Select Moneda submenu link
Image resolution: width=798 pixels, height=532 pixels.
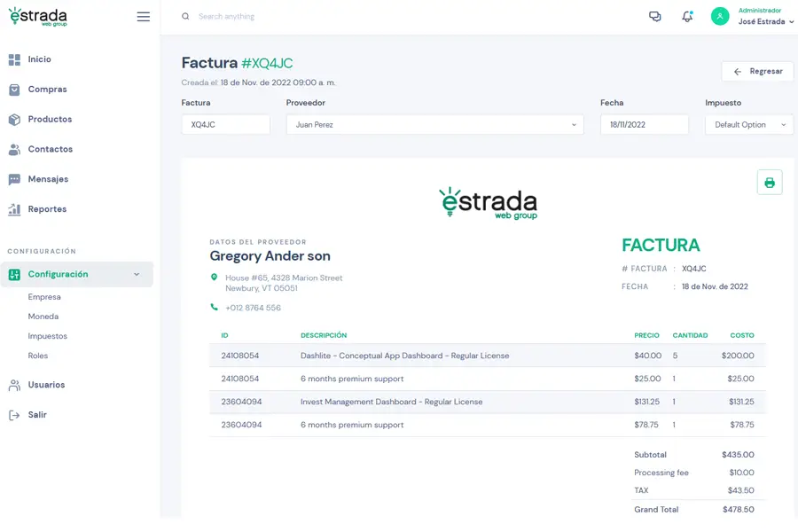pyautogui.click(x=43, y=317)
